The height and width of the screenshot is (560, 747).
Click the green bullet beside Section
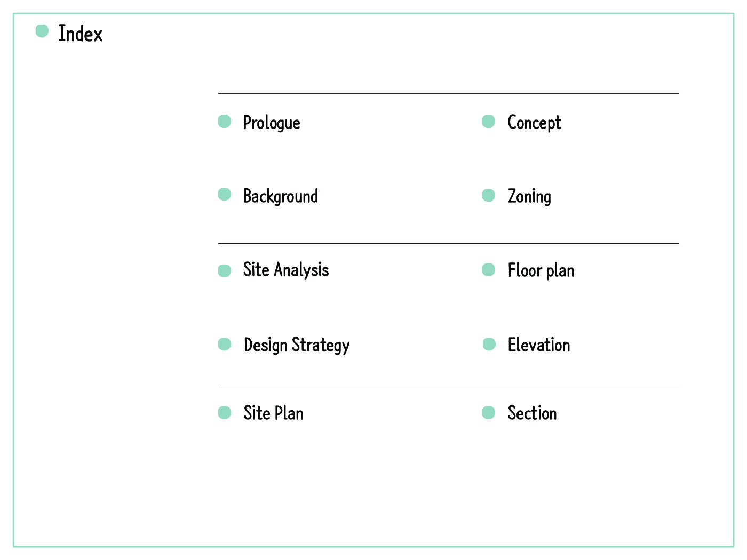click(489, 413)
